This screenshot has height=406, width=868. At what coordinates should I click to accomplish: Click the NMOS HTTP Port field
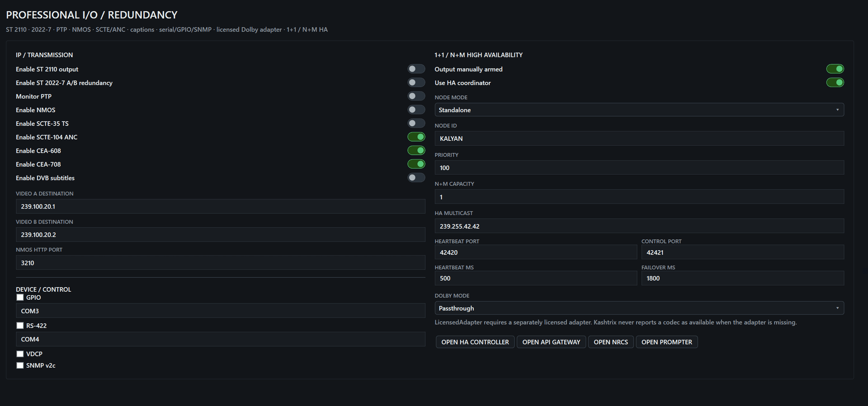(x=221, y=263)
